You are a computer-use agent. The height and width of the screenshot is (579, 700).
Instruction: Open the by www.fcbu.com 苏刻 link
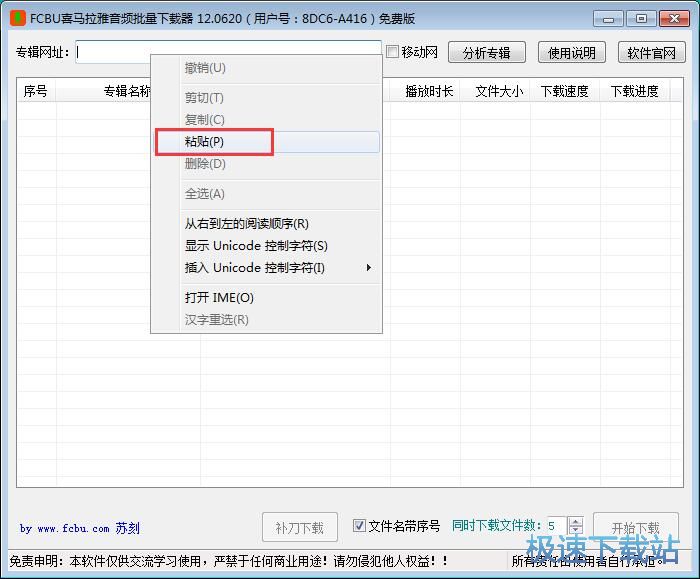pos(79,528)
